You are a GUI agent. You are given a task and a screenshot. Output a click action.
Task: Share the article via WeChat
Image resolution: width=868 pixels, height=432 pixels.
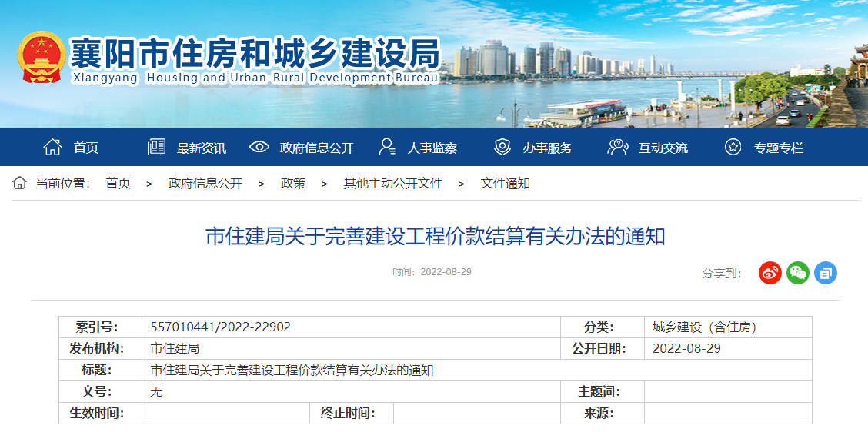(x=798, y=273)
